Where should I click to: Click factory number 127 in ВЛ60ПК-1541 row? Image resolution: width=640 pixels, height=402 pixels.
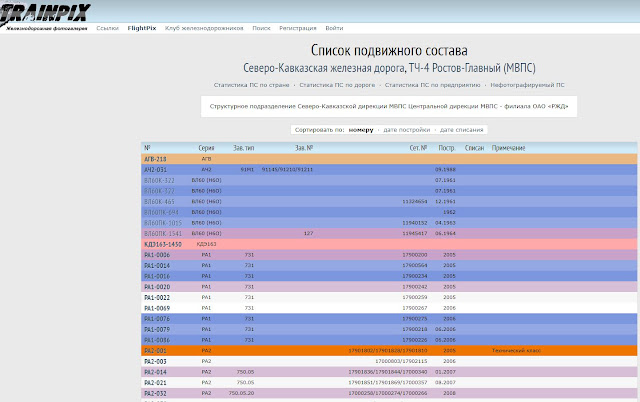[309, 233]
